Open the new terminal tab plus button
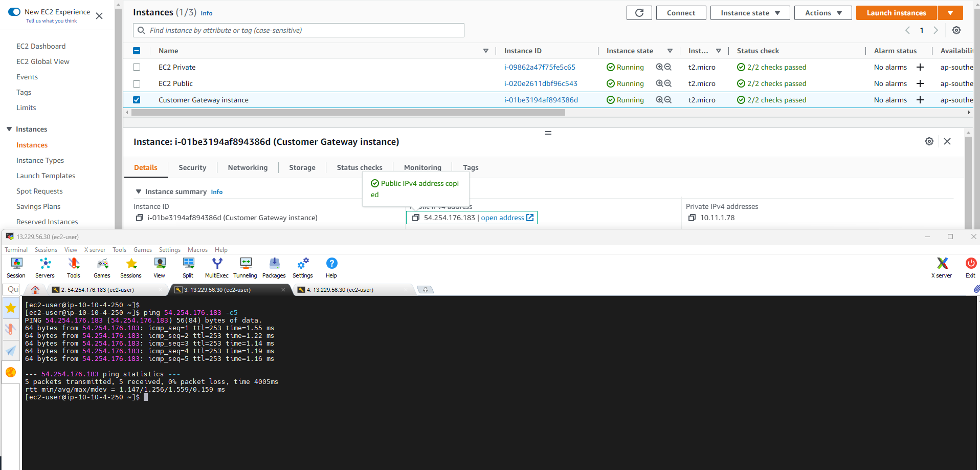The height and width of the screenshot is (470, 980). tap(426, 290)
